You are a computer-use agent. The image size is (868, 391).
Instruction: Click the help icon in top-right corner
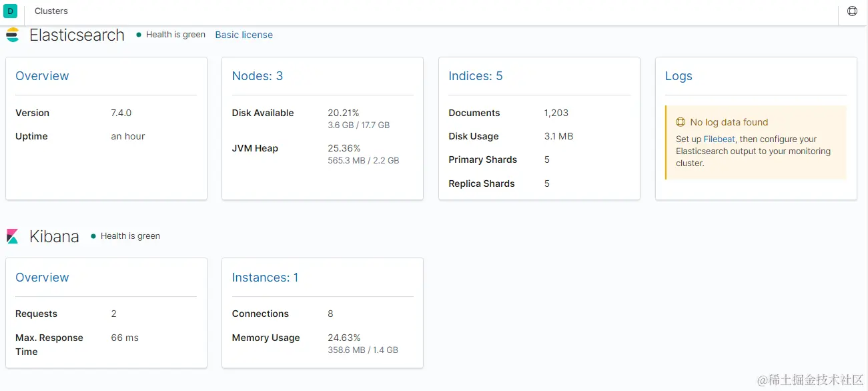coord(852,11)
